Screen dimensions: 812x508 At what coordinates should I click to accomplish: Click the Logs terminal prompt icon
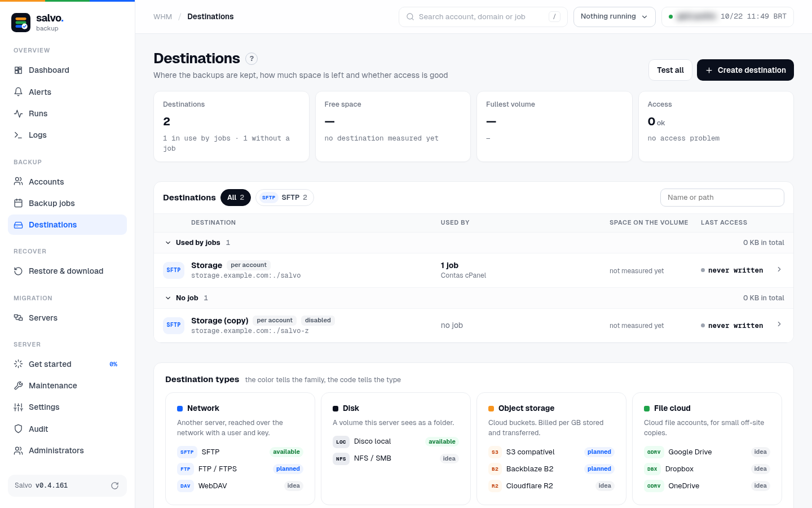tap(18, 135)
